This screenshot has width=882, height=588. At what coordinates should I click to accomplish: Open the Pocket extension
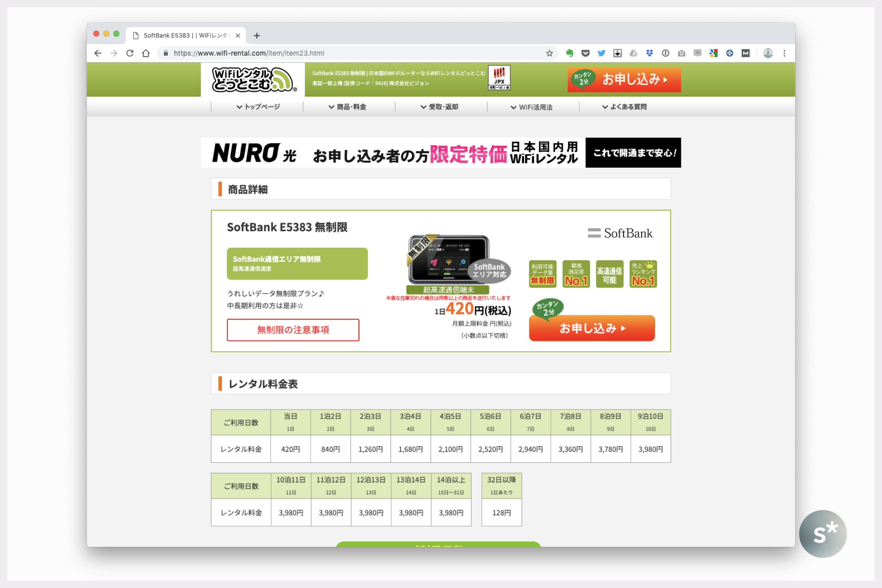585,53
